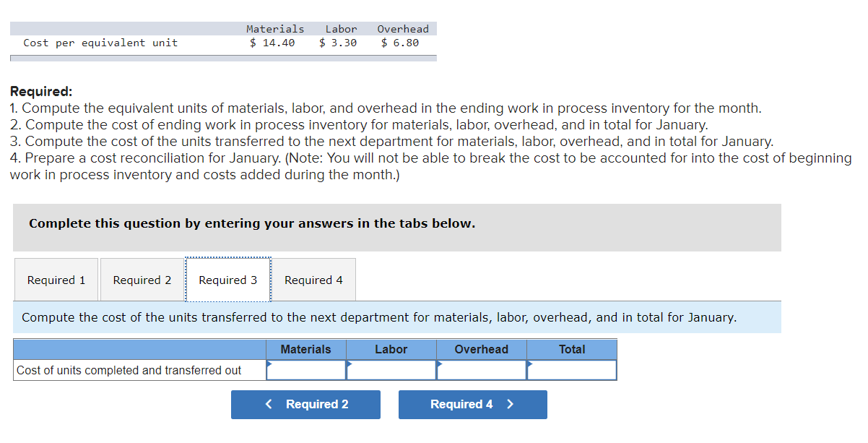Image resolution: width=868 pixels, height=443 pixels.
Task: Select the Required 3 tab
Action: (x=227, y=280)
